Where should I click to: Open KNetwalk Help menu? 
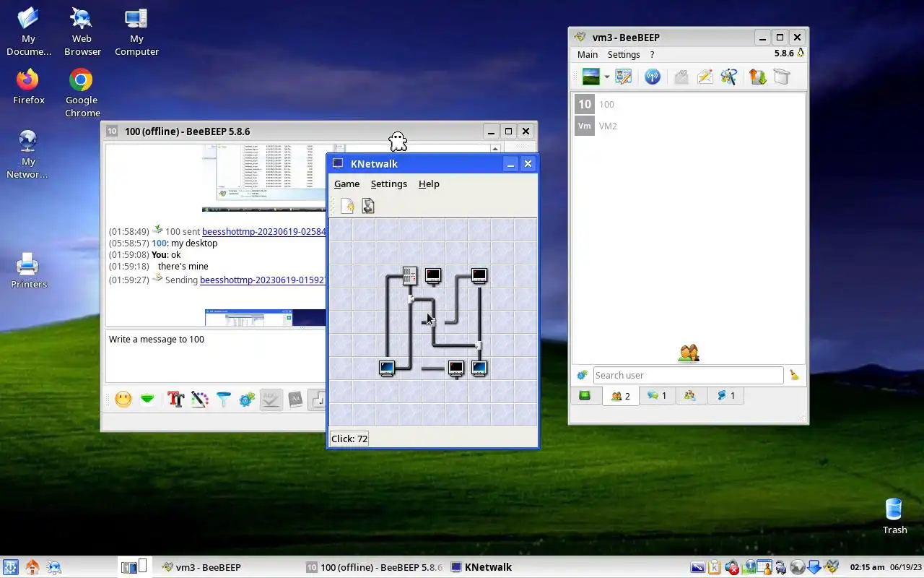click(x=429, y=184)
